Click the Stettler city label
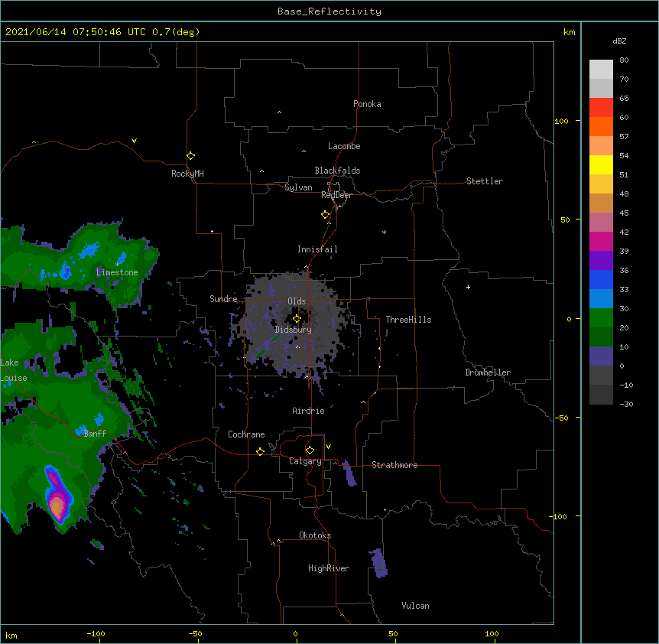The width and height of the screenshot is (659, 644). pos(485,181)
